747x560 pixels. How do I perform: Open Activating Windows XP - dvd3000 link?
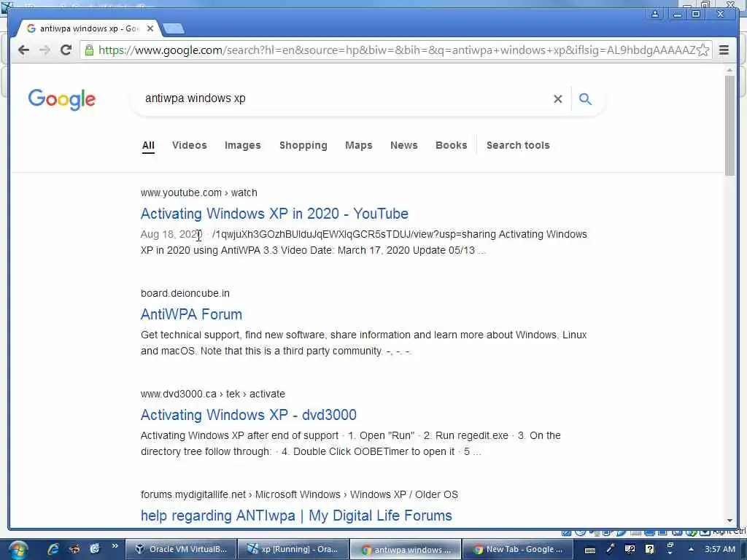[249, 415]
